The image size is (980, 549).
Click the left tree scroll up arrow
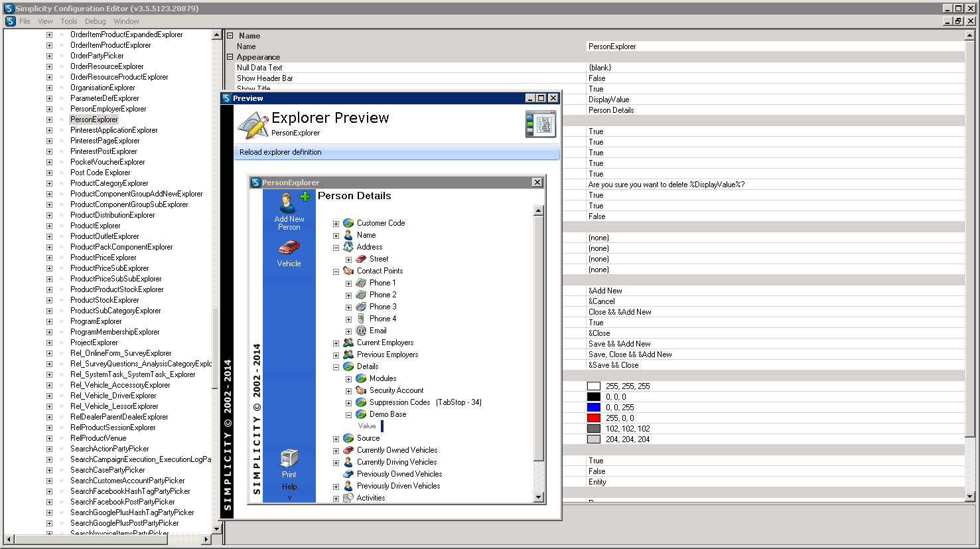(x=216, y=35)
